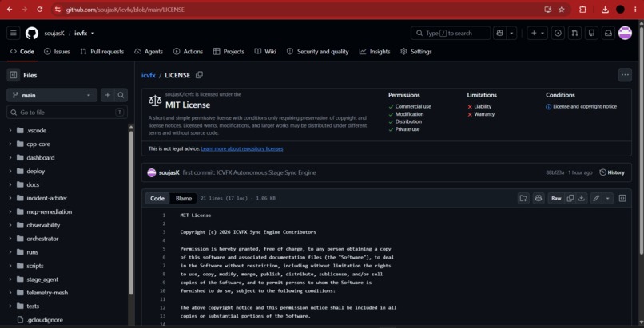Open the issues icon in the header

(x=558, y=34)
